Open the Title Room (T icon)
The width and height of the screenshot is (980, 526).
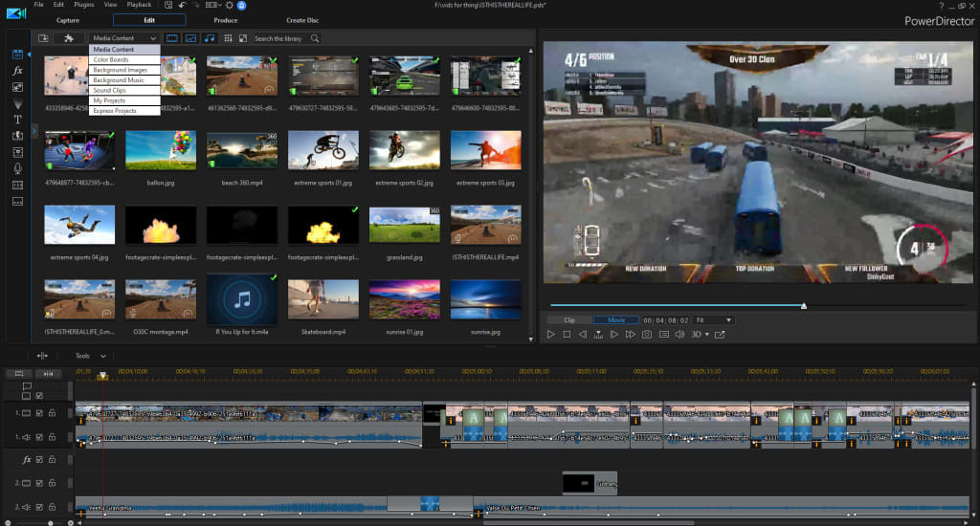(x=17, y=120)
